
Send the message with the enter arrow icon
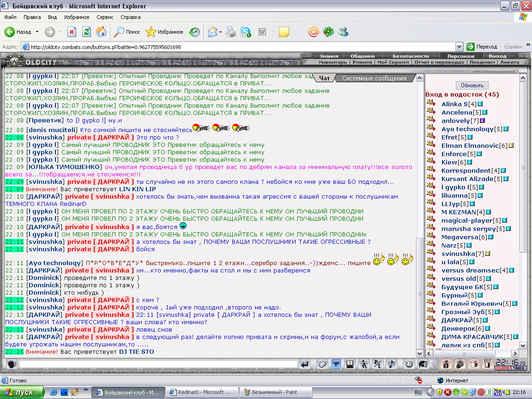pos(305,364)
